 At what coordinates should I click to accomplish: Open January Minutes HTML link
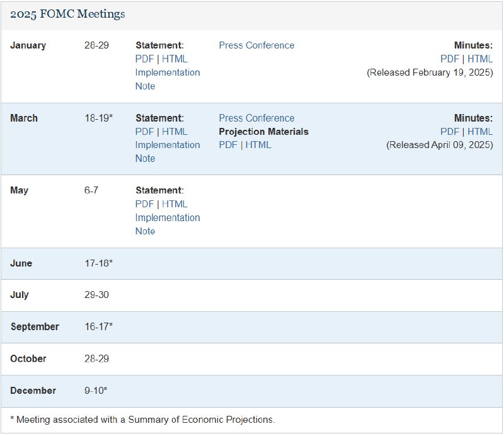(x=480, y=59)
